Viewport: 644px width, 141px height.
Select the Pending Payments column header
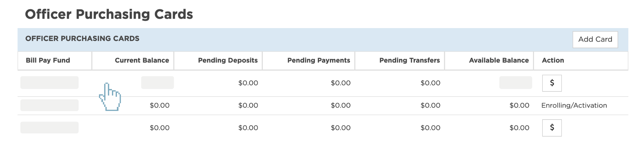pos(319,60)
